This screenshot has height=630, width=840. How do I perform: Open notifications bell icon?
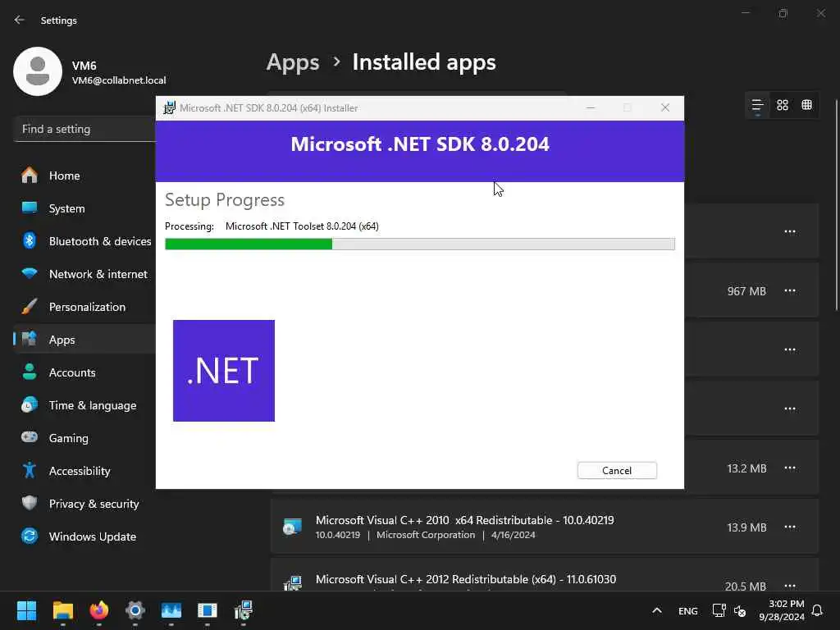(817, 610)
